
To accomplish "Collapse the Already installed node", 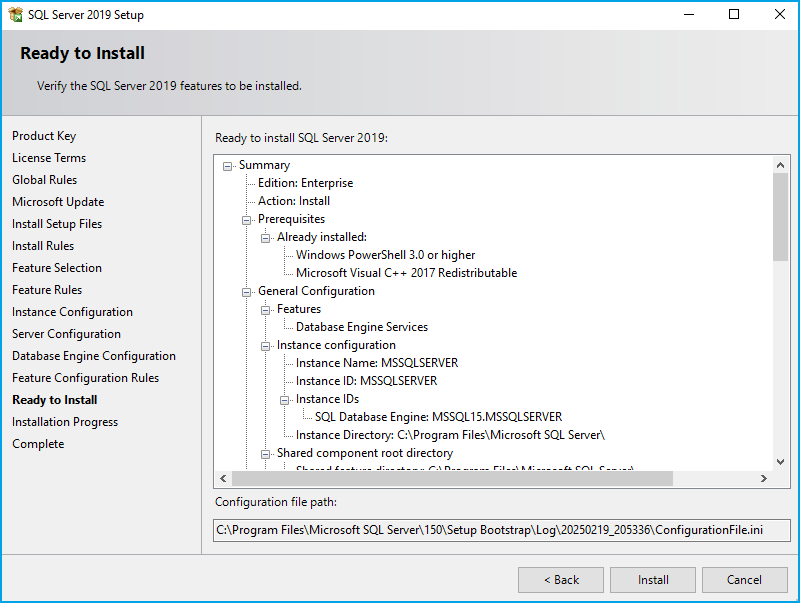I will [266, 238].
